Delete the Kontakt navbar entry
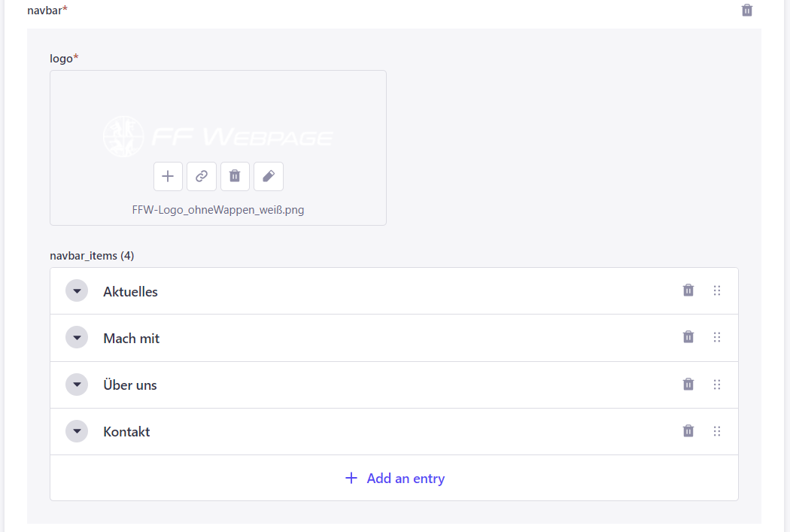This screenshot has width=790, height=532. pos(688,431)
